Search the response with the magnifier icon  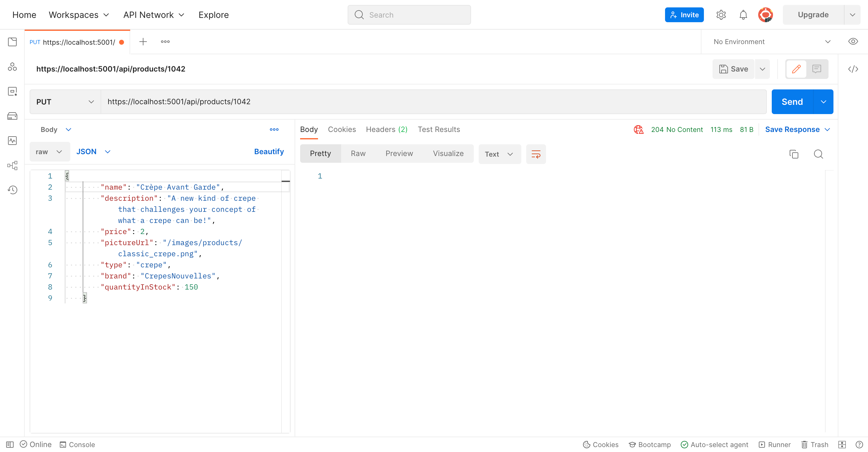[818, 154]
